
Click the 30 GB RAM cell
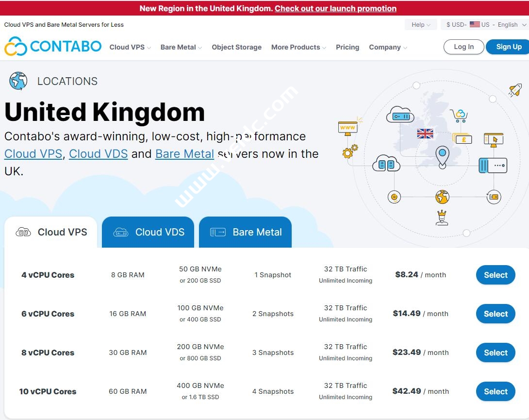click(x=128, y=353)
